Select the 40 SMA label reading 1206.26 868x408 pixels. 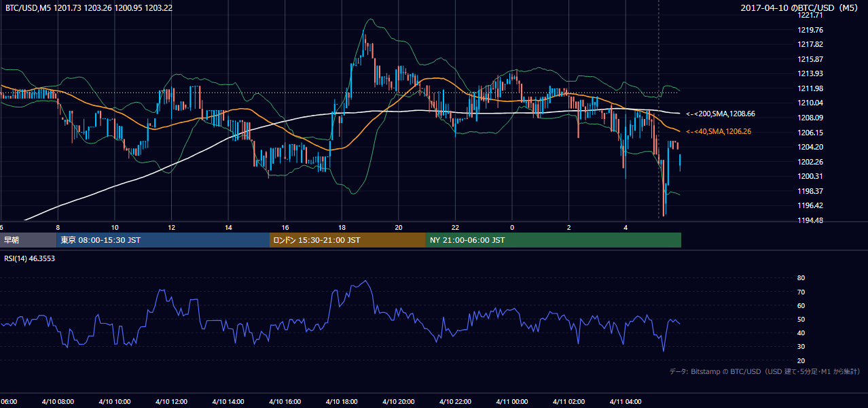(x=719, y=131)
